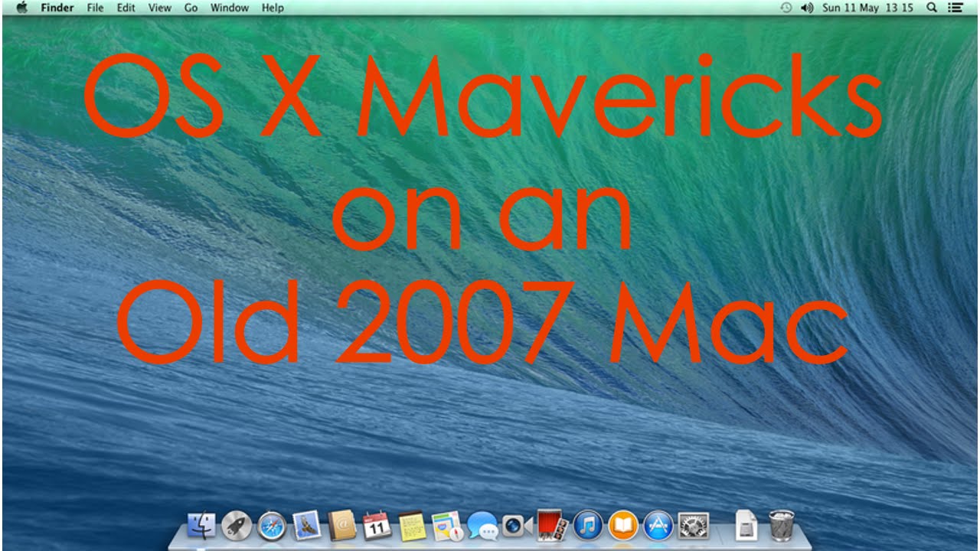Click Time Machine menu bar icon
This screenshot has height=551, width=980.
[x=786, y=8]
